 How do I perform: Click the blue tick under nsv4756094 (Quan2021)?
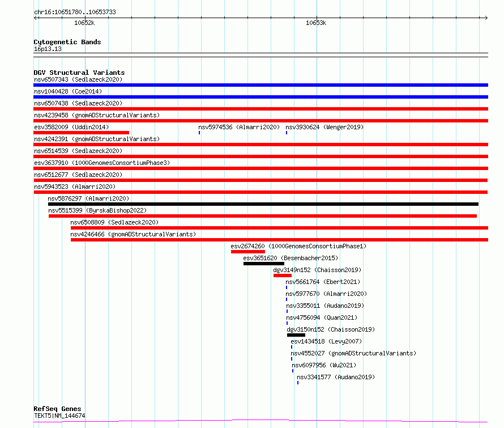tap(287, 323)
